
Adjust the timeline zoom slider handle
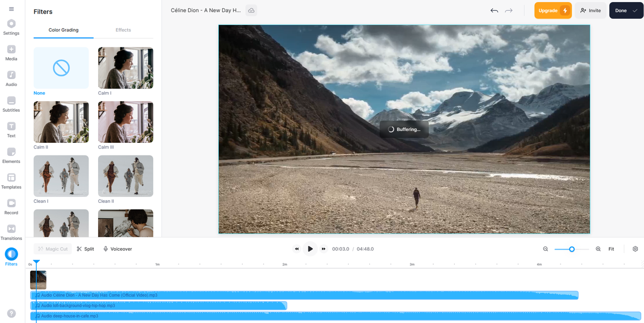572,249
